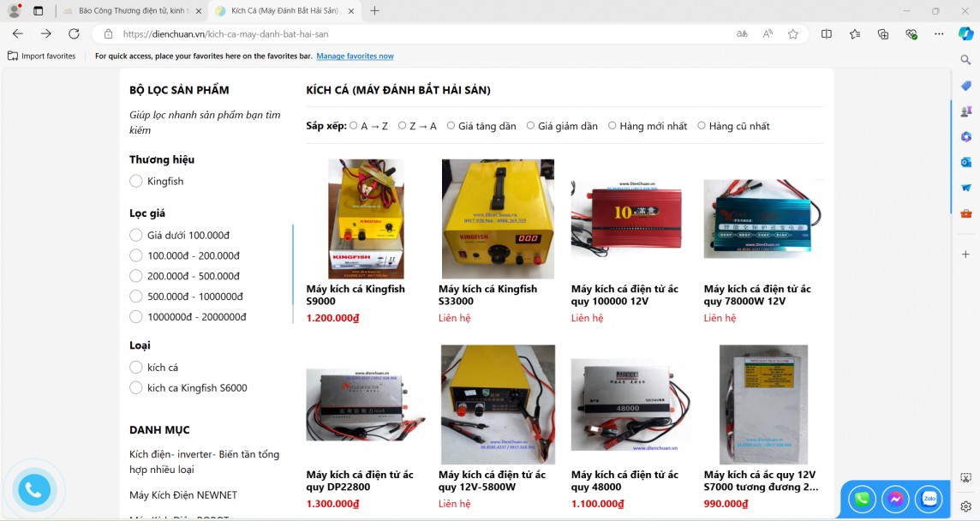Open the Edge sidebar add (plus) button
Viewport: 980px width, 521px height.
click(x=965, y=254)
